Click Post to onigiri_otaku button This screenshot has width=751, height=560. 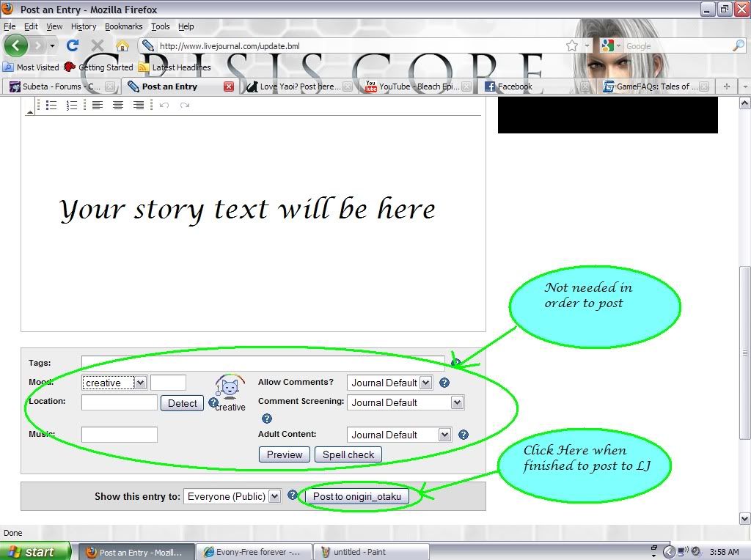(x=357, y=496)
